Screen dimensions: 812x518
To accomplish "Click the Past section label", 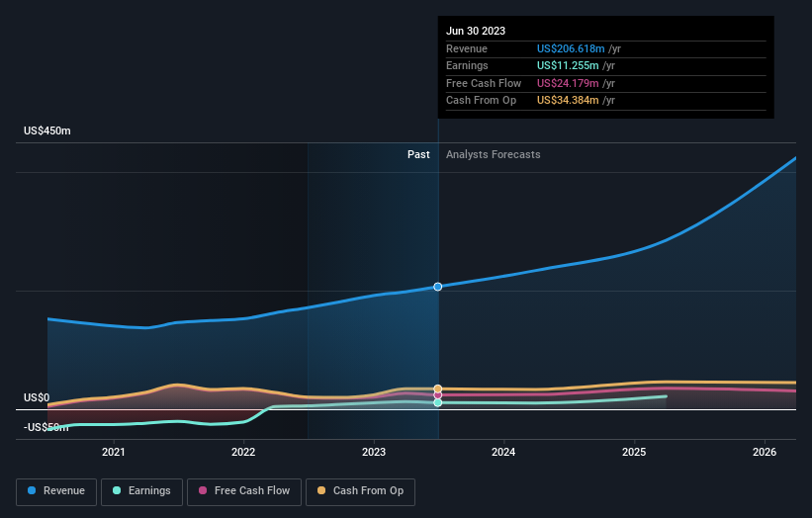I will click(x=418, y=154).
